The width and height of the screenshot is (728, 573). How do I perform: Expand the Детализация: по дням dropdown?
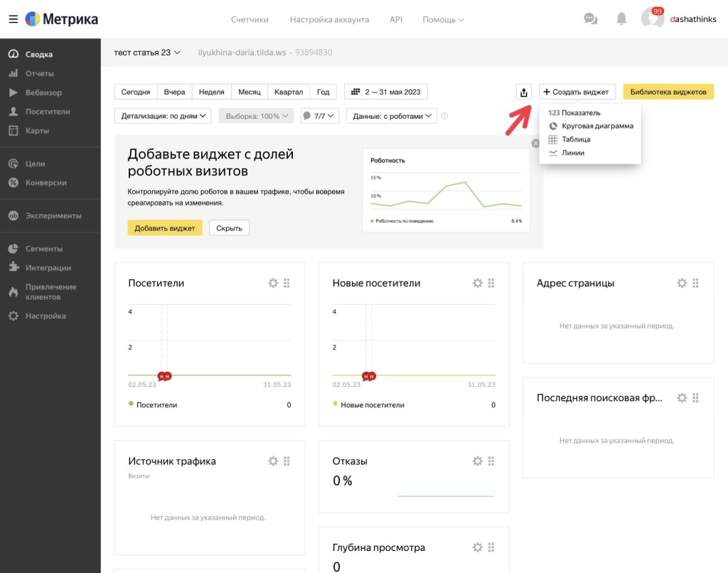point(163,116)
